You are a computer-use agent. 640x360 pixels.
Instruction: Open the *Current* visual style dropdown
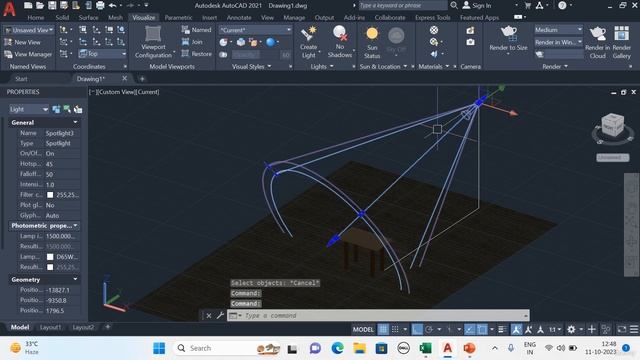[256, 30]
